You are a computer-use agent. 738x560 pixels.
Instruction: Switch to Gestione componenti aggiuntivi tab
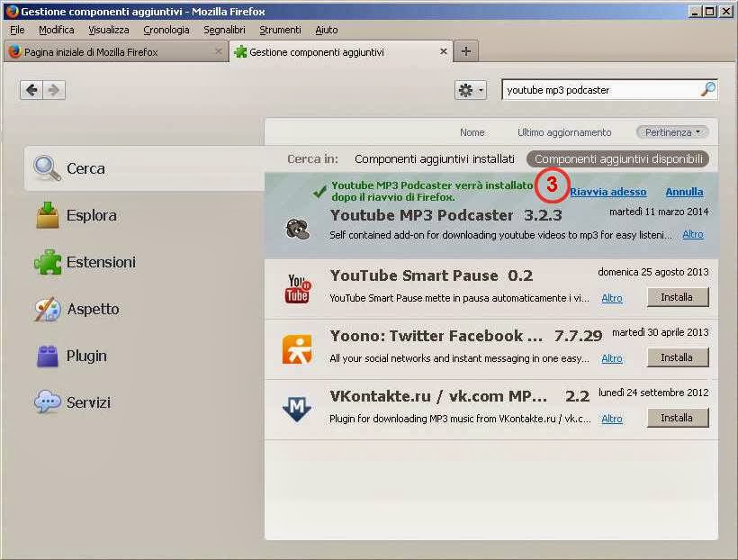pyautogui.click(x=341, y=52)
